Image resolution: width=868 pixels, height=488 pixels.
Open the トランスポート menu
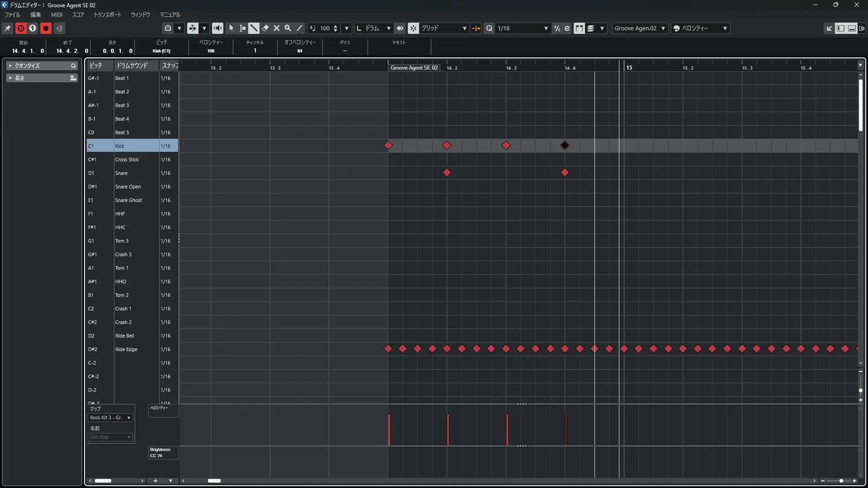pos(107,15)
